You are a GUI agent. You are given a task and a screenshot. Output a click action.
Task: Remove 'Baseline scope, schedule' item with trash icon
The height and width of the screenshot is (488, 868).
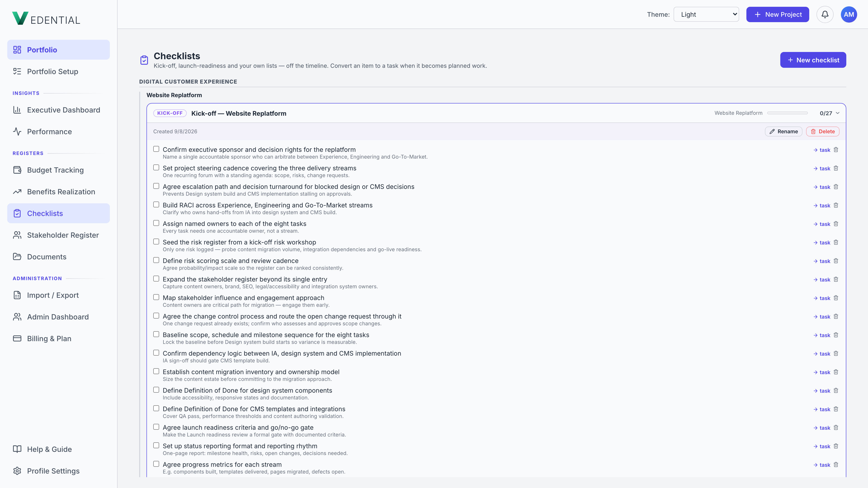(836, 335)
